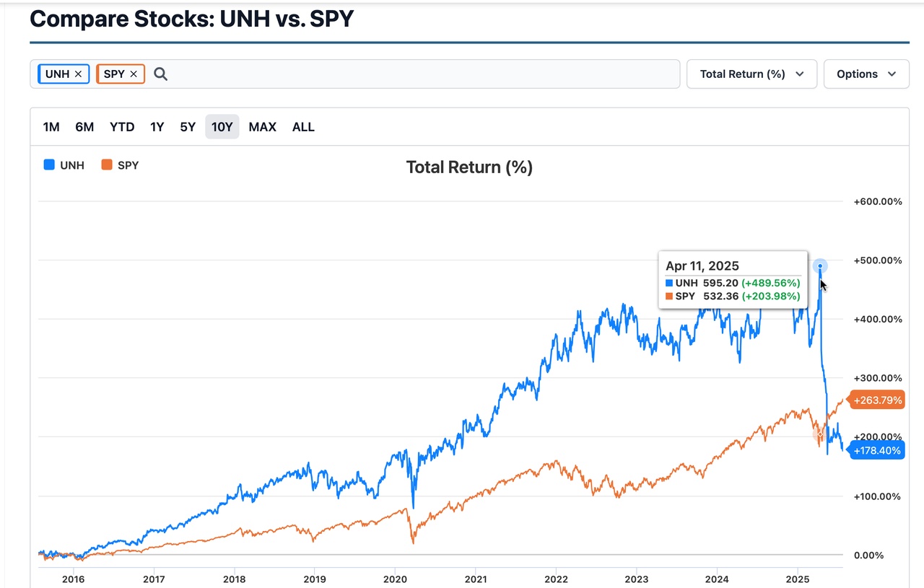Toggle SPY series via orange legend swatch

click(x=107, y=165)
